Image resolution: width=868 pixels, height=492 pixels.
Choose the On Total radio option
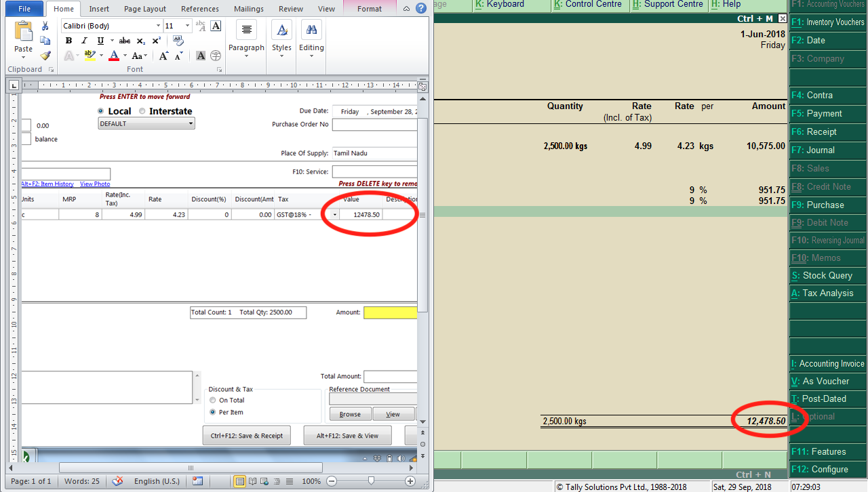click(213, 400)
